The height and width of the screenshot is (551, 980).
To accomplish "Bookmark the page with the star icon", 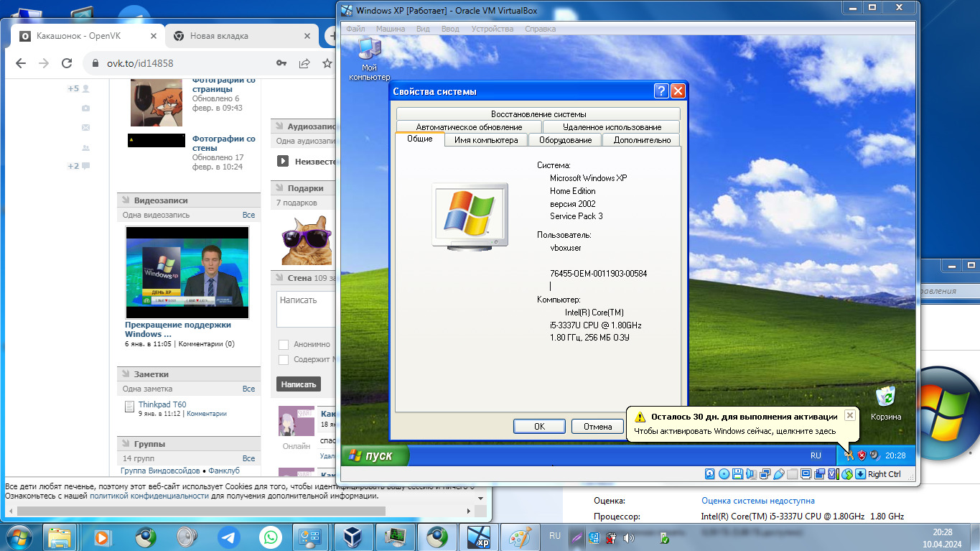I will tap(327, 63).
